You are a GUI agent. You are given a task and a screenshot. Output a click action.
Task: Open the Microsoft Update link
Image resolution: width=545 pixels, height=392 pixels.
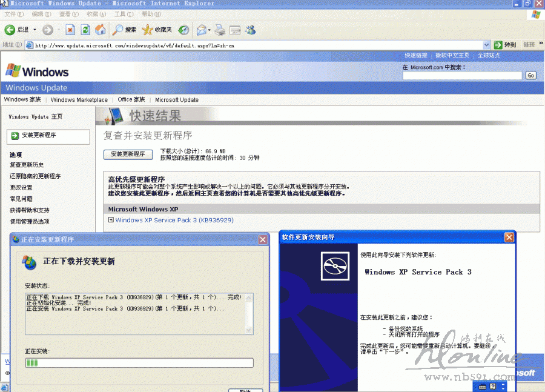click(177, 100)
